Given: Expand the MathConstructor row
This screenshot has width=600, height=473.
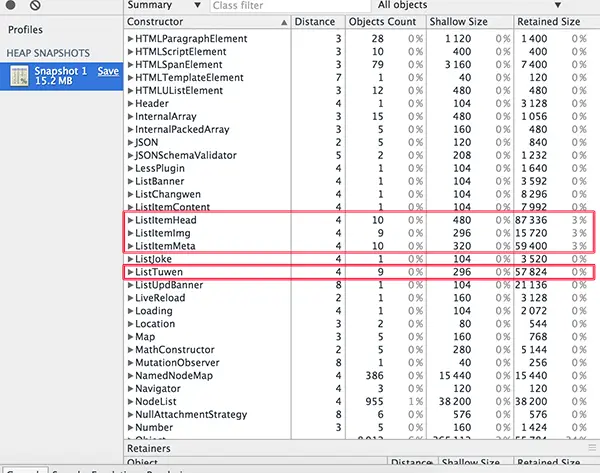Looking at the screenshot, I should coord(130,350).
